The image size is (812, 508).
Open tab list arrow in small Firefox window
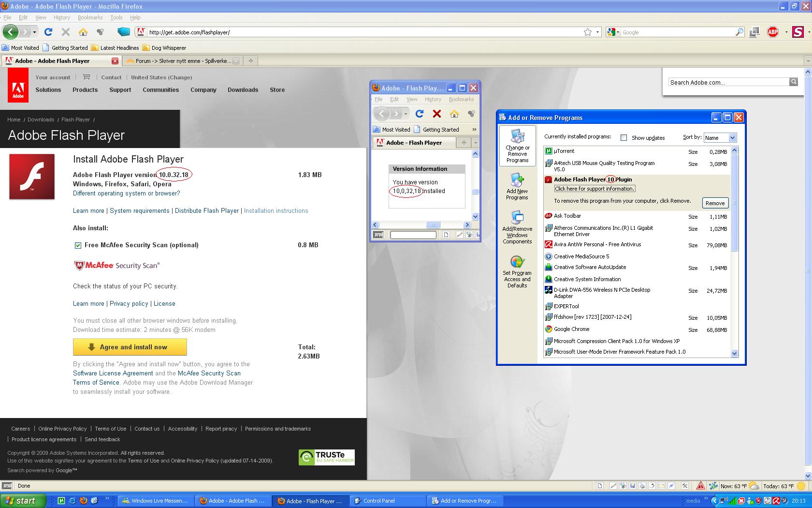476,143
